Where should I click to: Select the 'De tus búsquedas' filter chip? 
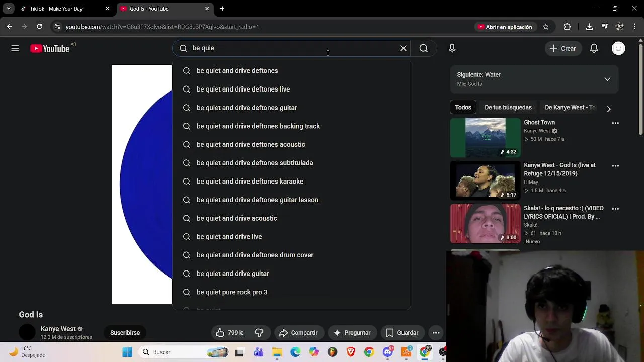coord(508,107)
